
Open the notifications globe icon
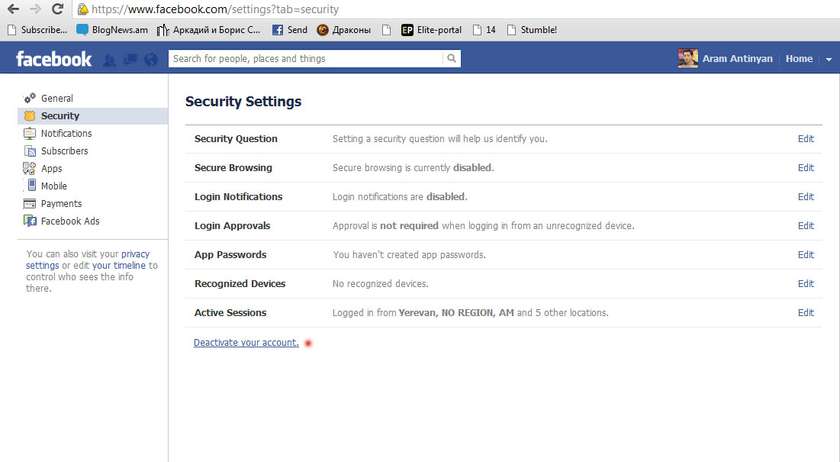[151, 59]
